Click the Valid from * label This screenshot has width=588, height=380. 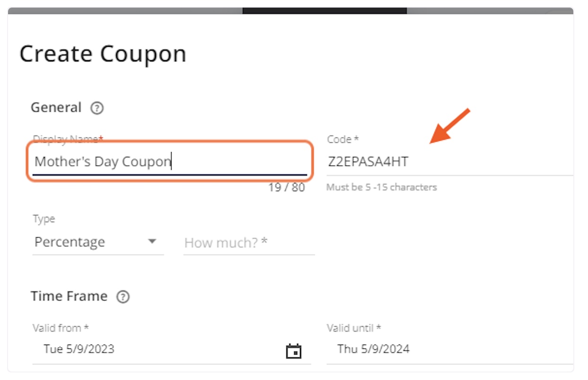coord(61,328)
